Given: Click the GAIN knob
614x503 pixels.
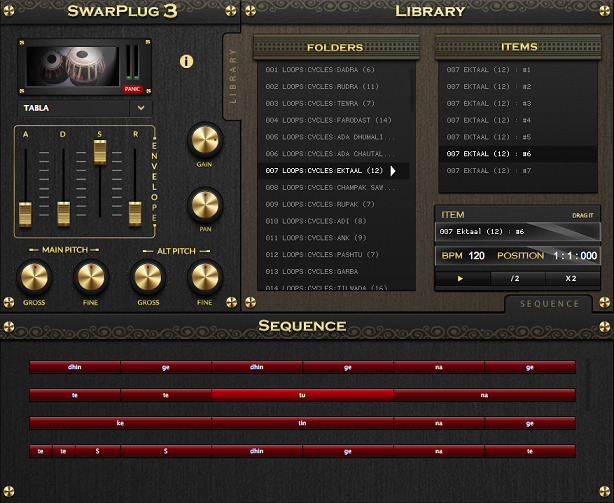Looking at the screenshot, I should click(205, 140).
